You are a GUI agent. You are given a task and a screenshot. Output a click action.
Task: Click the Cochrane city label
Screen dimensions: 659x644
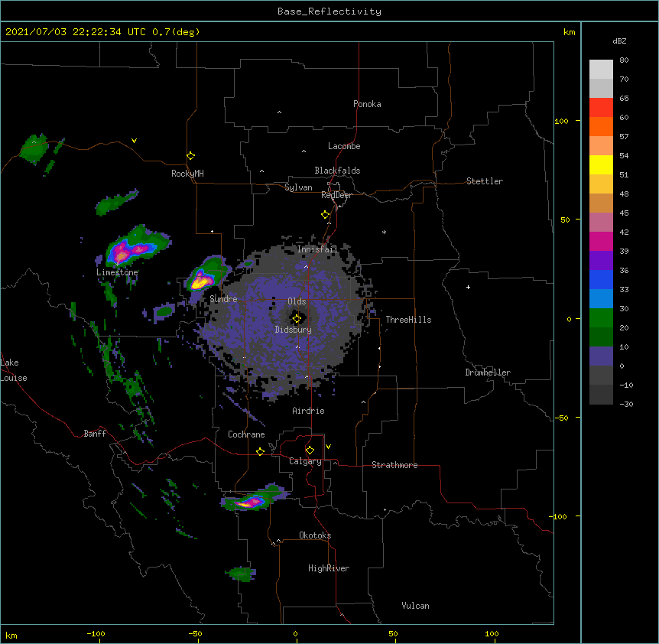click(246, 434)
